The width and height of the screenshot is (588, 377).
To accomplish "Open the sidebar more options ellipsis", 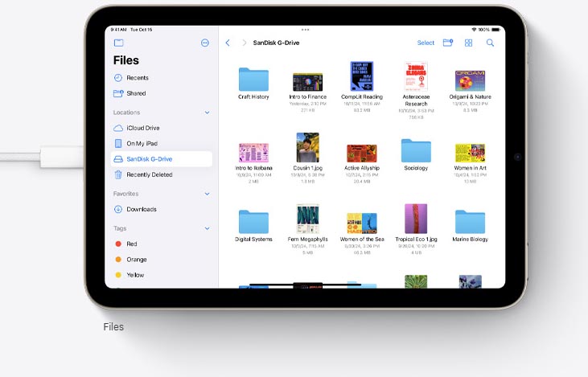I will pyautogui.click(x=205, y=43).
